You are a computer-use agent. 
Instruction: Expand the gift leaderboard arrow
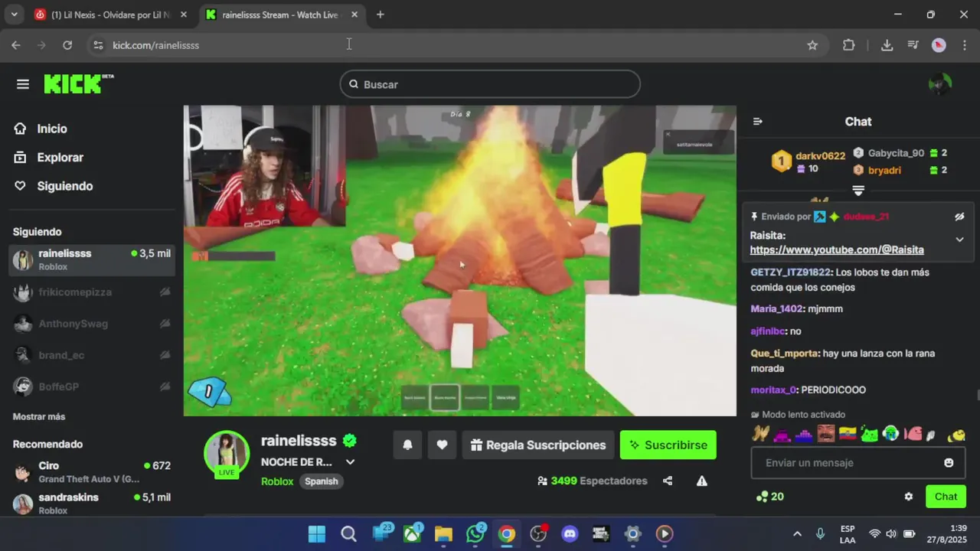click(858, 191)
